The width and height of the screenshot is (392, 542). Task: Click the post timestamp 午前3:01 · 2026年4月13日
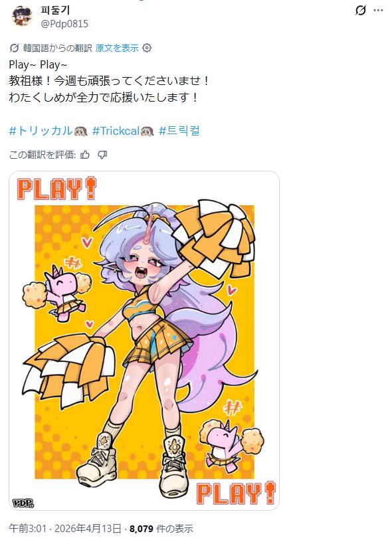click(x=65, y=528)
